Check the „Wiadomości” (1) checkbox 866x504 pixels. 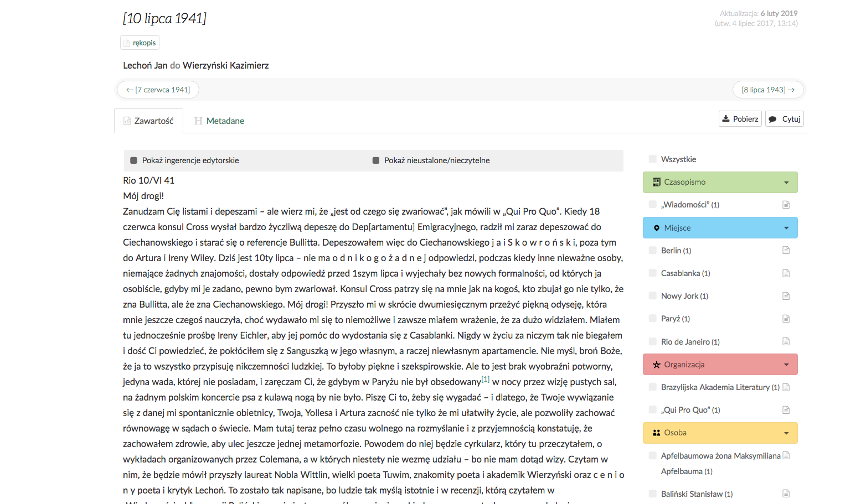coord(653,205)
